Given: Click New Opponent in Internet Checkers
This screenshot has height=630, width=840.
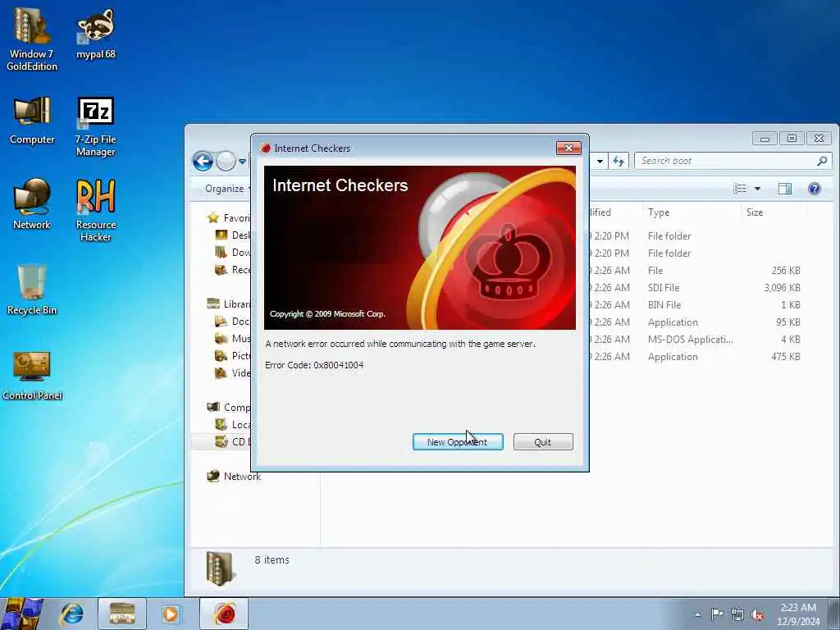Looking at the screenshot, I should (458, 442).
